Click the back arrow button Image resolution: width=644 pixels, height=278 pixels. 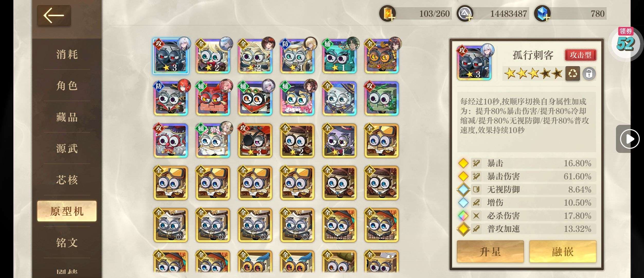coord(54,15)
